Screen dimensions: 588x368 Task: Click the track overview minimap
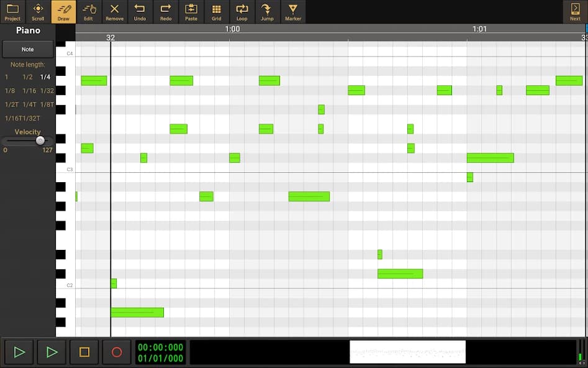click(407, 352)
